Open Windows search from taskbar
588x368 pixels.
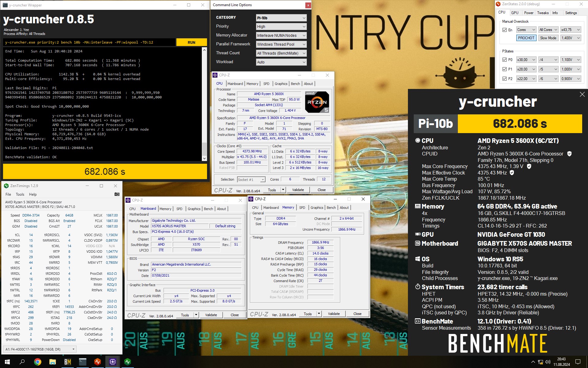pyautogui.click(x=22, y=362)
